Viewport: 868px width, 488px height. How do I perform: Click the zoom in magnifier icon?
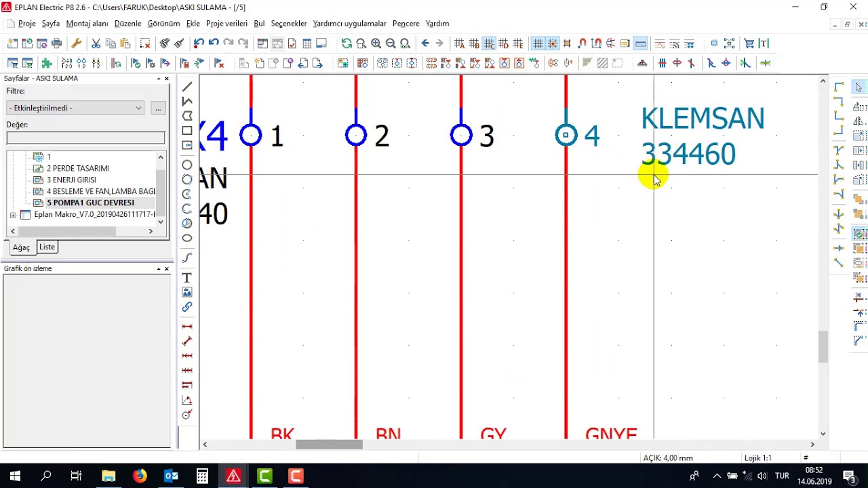[376, 43]
